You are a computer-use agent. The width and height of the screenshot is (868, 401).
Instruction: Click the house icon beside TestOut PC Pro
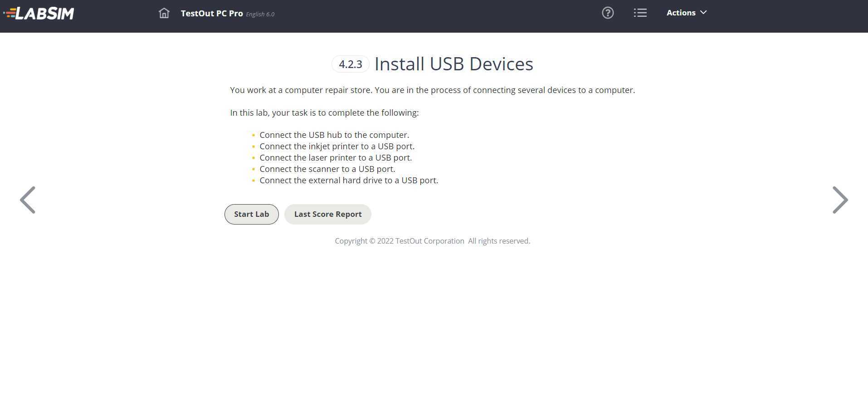[x=164, y=13]
